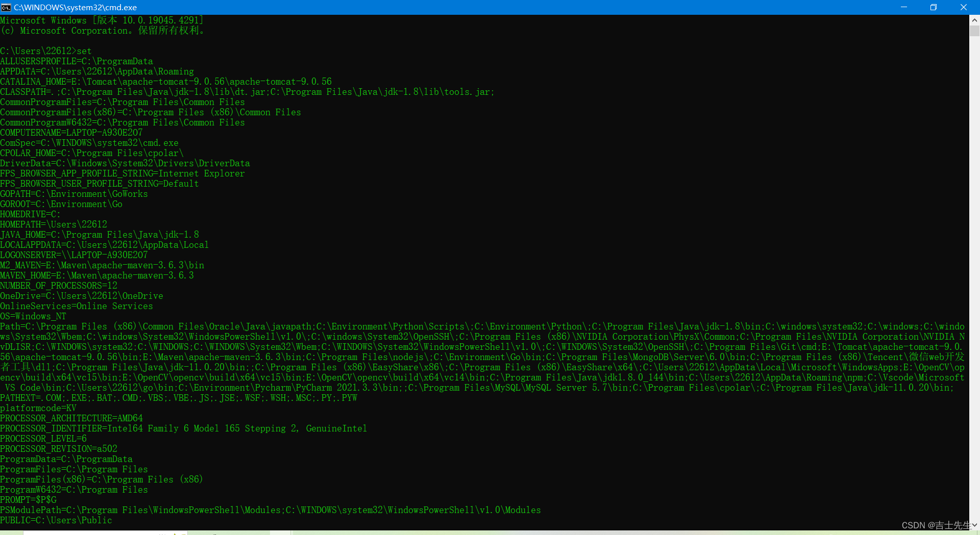Click the PUBLIC=C:\Users\Public line
Viewport: 980px width, 535px height.
click(56, 520)
